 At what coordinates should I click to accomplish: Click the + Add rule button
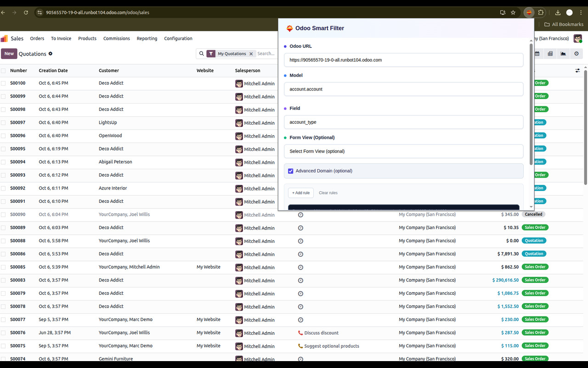click(x=301, y=193)
